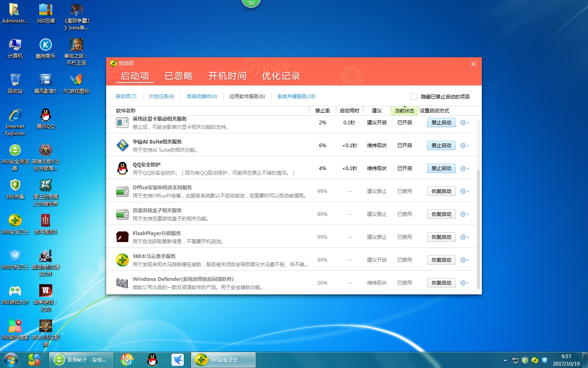Open PC游戏图标 desktop shortcut
Screen dimensions: 588x368
76,84
